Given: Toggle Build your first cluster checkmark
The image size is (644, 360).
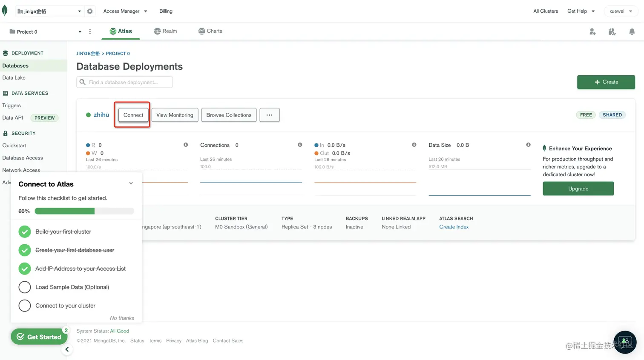Looking at the screenshot, I should (x=25, y=231).
